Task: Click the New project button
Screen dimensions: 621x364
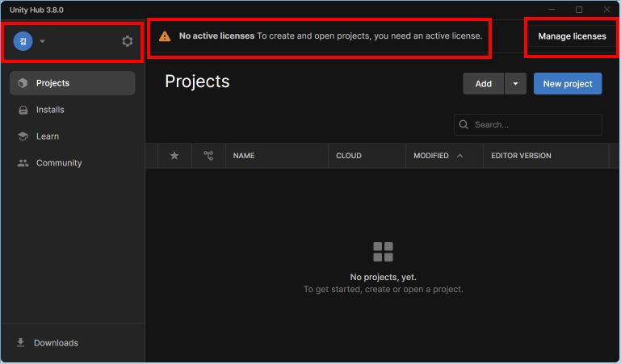Action: pos(568,83)
